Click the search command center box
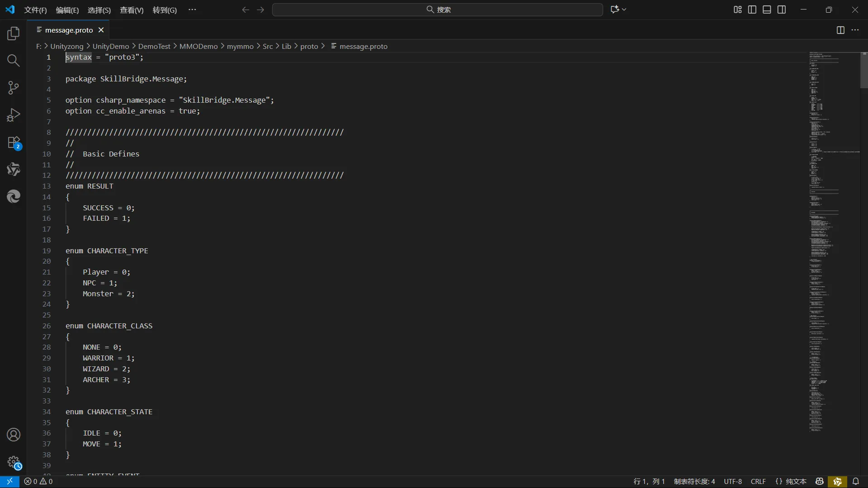868x488 pixels. click(x=437, y=9)
